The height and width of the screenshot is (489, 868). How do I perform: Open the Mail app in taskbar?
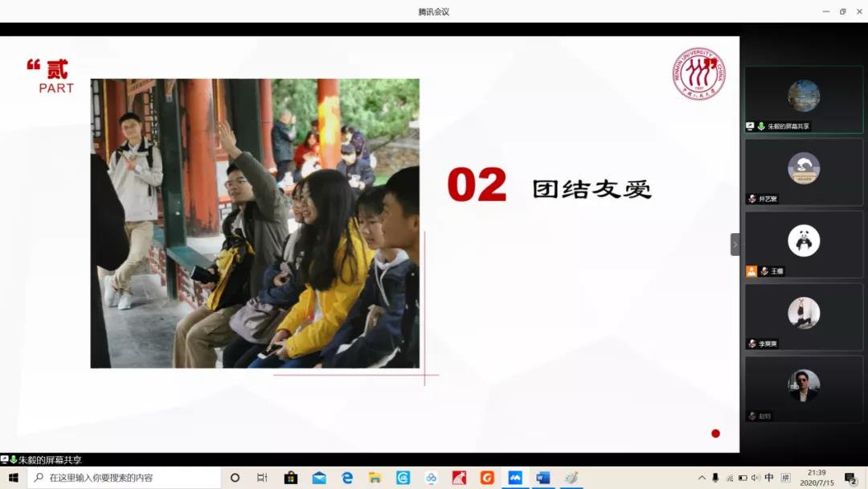click(x=319, y=478)
